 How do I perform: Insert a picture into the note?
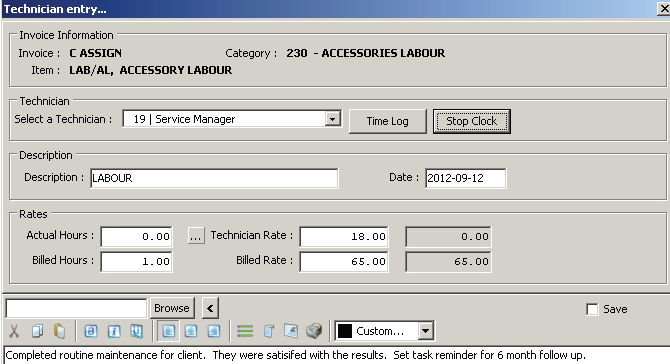tap(291, 331)
